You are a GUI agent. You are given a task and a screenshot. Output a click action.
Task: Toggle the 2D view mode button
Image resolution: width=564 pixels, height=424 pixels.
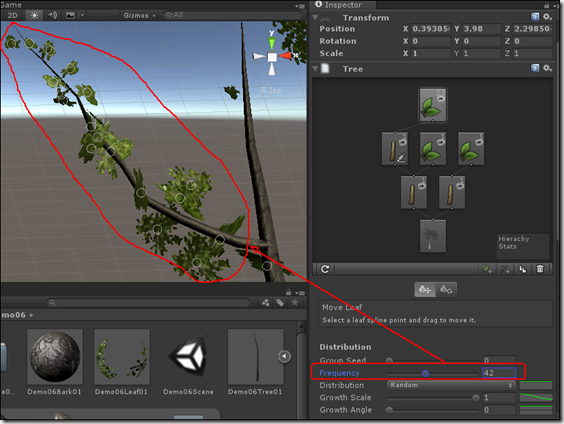(13, 15)
